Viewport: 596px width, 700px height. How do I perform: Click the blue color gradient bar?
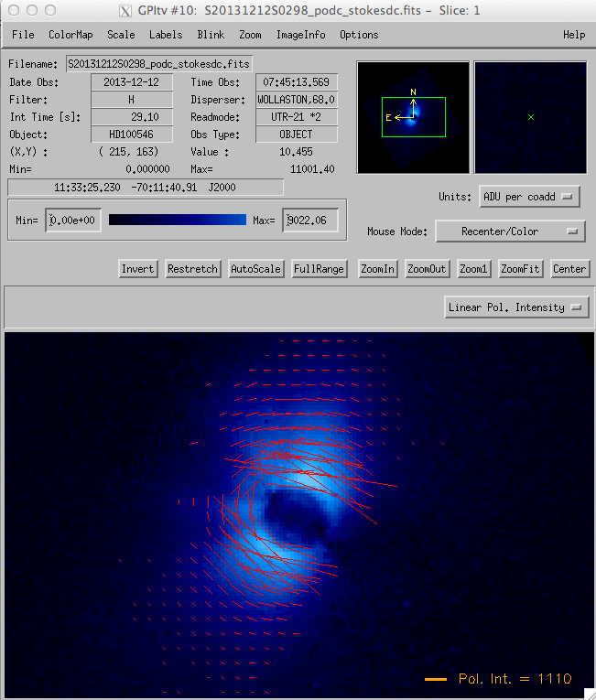point(178,220)
